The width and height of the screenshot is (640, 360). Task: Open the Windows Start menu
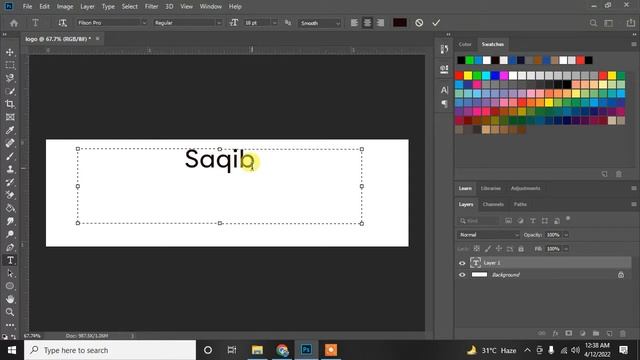11,350
